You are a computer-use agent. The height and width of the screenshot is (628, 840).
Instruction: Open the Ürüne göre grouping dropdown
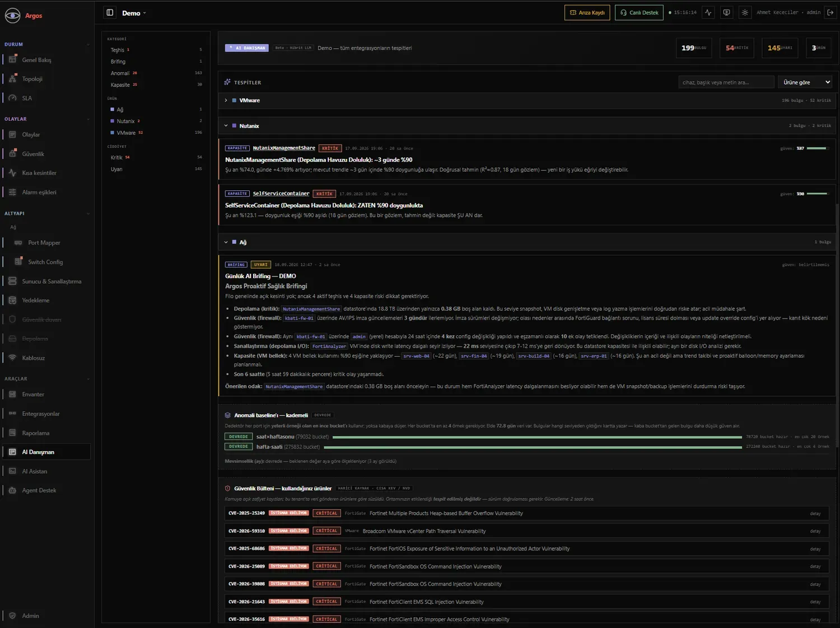tap(805, 82)
